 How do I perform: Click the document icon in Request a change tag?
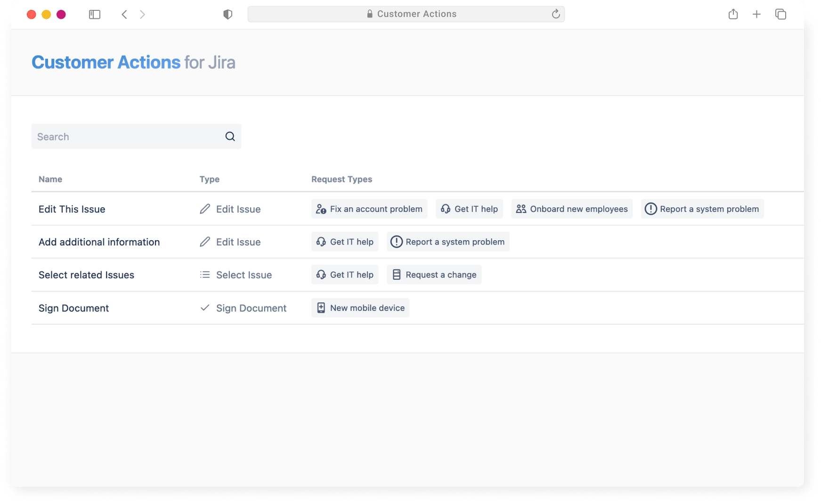tap(397, 274)
